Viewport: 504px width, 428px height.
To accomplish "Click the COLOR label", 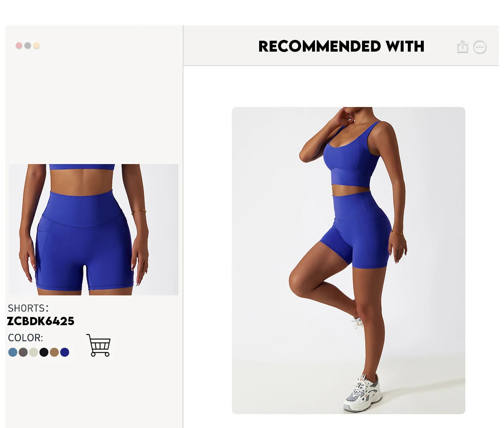I will click(x=26, y=338).
